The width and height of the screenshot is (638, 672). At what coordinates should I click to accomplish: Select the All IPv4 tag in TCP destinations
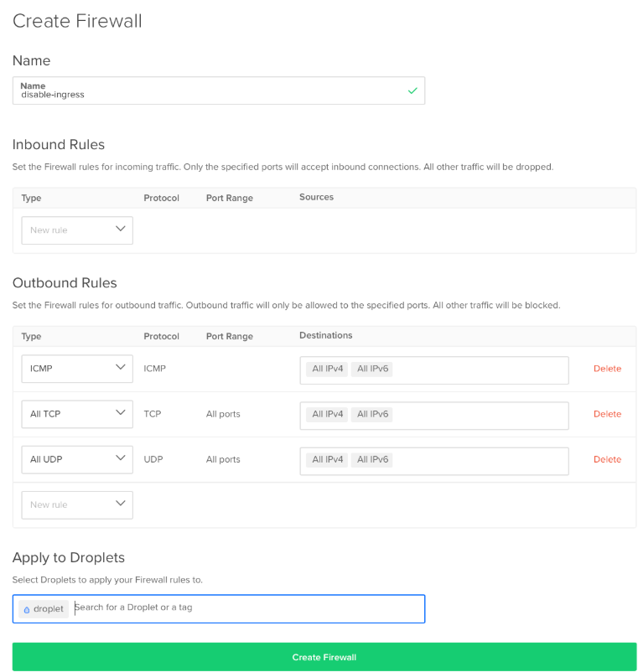click(328, 414)
